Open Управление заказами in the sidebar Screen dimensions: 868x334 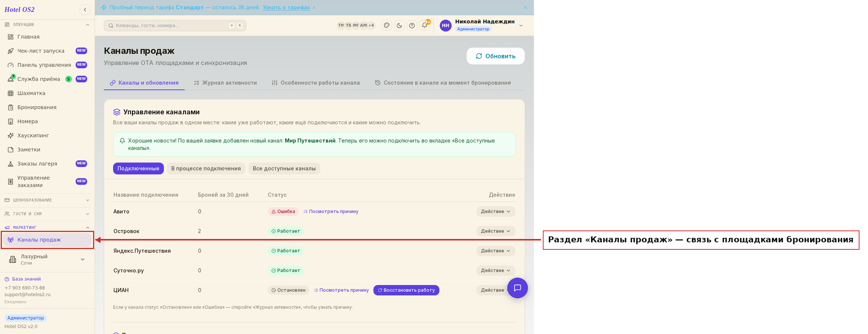tap(47, 181)
